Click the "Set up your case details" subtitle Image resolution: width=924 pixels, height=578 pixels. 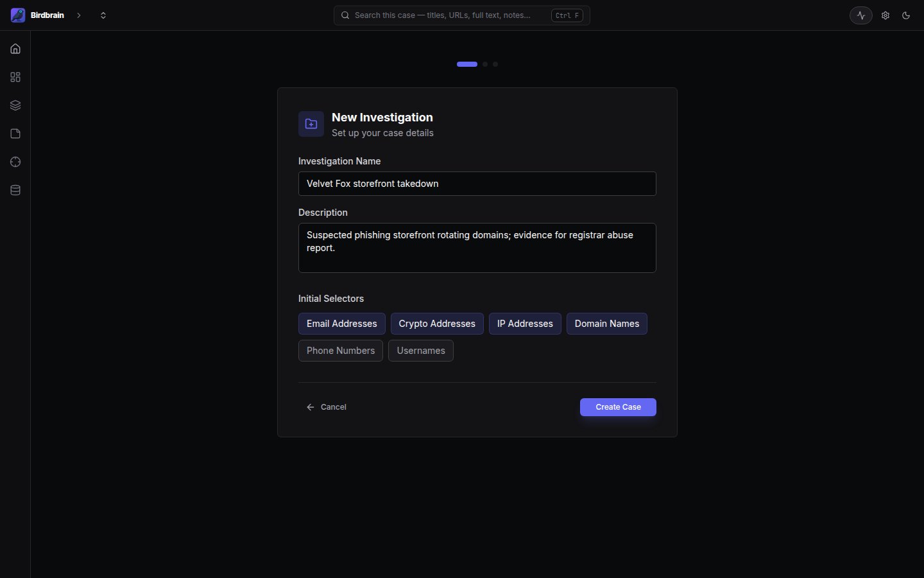(382, 133)
